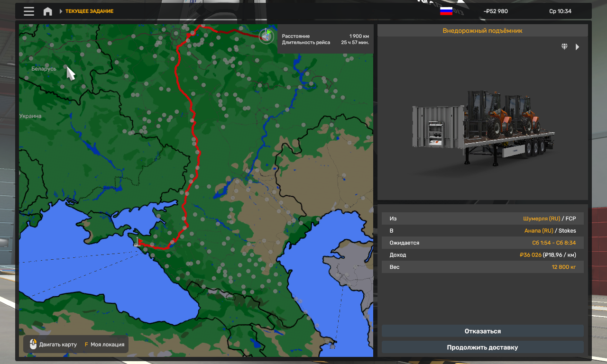Click the game clock Ср 10:34

(560, 11)
